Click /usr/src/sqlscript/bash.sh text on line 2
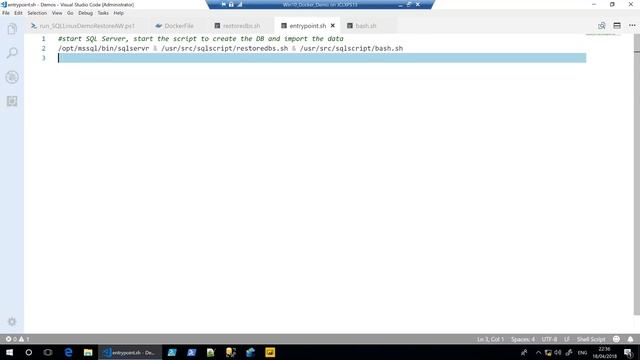 click(351, 48)
